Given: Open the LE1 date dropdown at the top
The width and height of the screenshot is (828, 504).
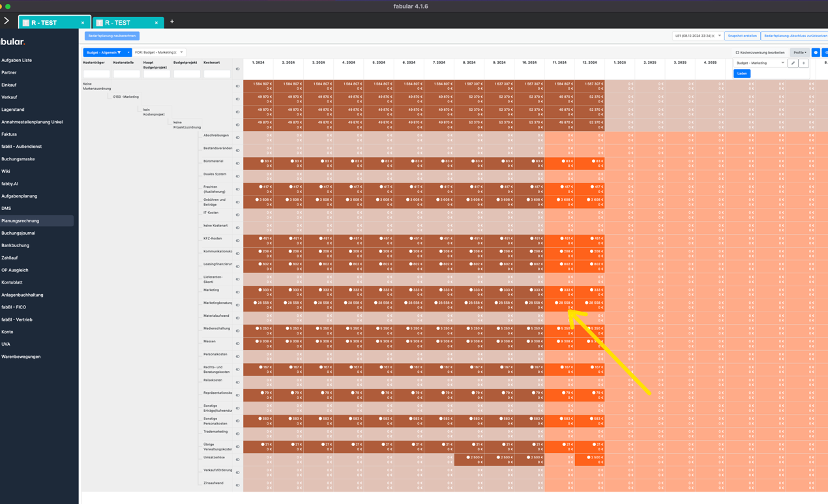Looking at the screenshot, I should (719, 36).
